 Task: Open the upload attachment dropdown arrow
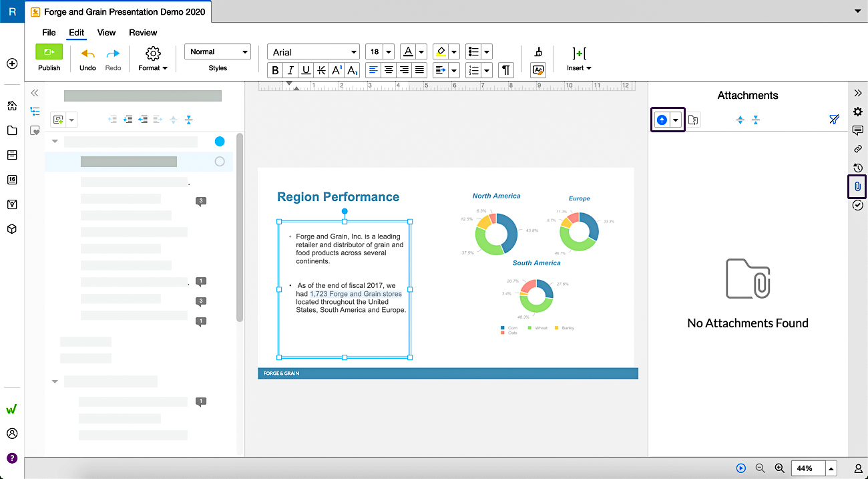(676, 120)
